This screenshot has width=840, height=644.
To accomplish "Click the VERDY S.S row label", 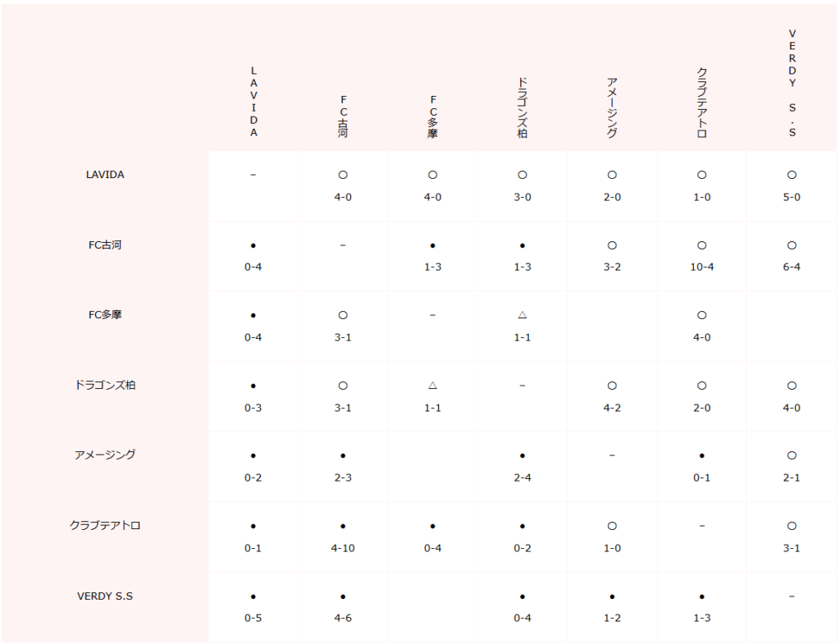I will click(105, 596).
